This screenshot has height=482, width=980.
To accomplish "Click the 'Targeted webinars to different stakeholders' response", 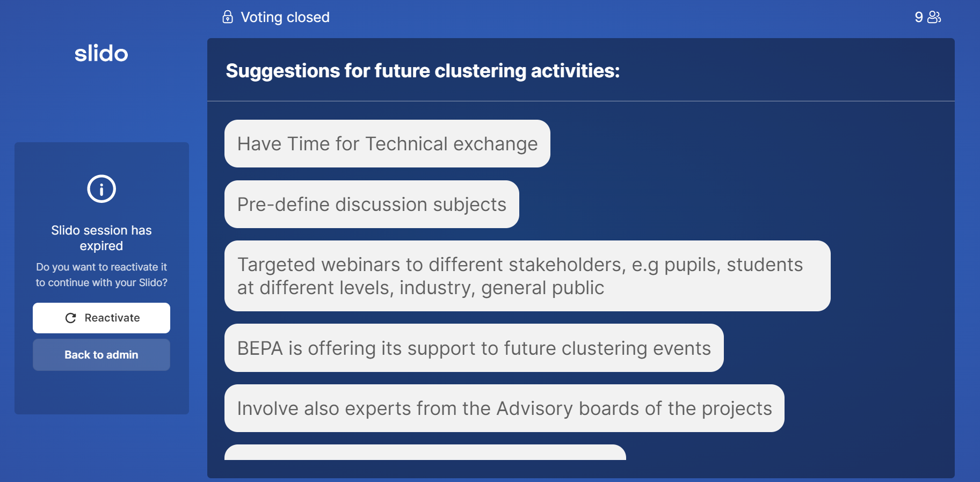I will (x=527, y=276).
